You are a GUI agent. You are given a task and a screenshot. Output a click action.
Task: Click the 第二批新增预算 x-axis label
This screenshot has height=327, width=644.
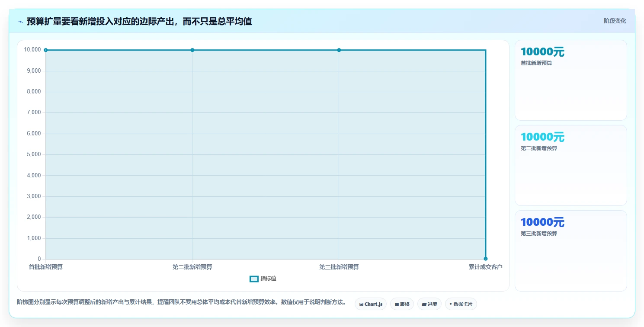pos(192,267)
